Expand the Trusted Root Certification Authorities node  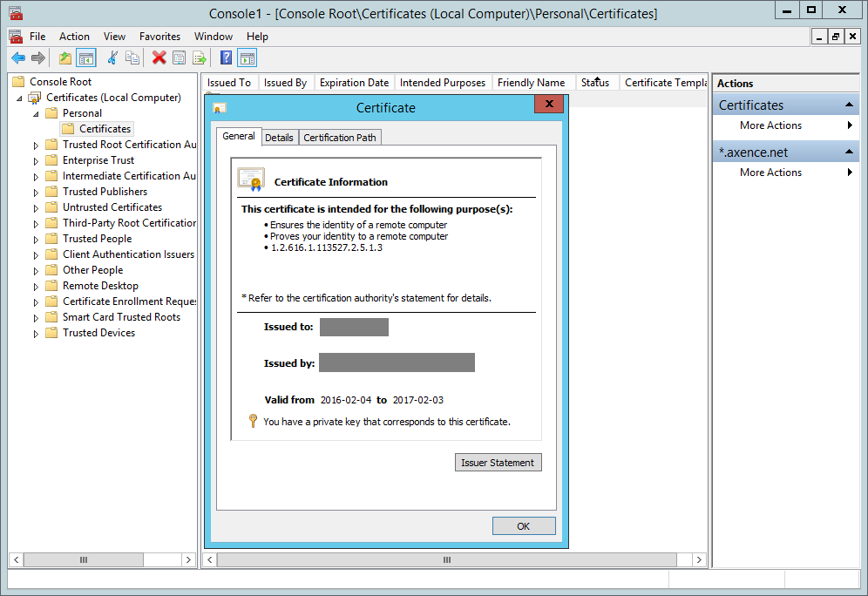click(x=37, y=145)
